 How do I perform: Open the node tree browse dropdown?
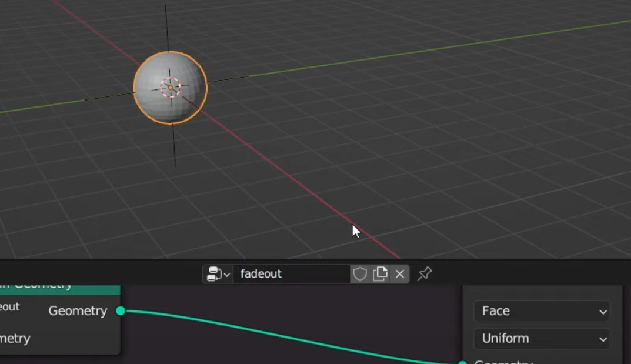(x=218, y=274)
